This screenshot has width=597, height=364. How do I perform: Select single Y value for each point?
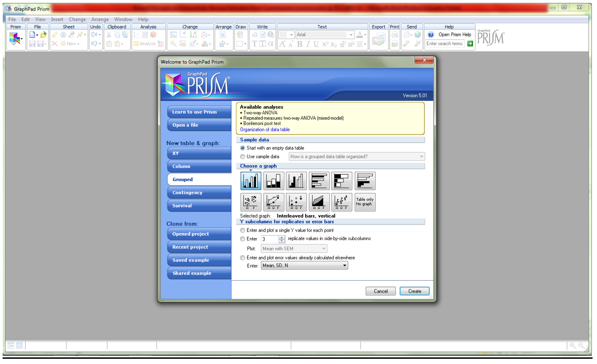pos(243,230)
